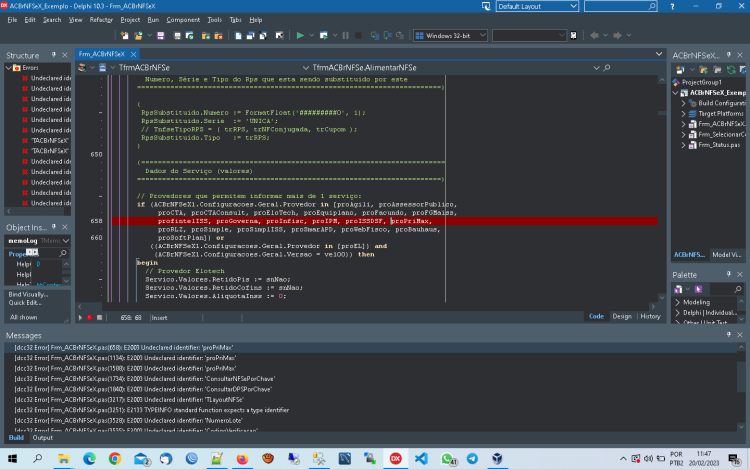Click the Quick Edit link

[25, 303]
